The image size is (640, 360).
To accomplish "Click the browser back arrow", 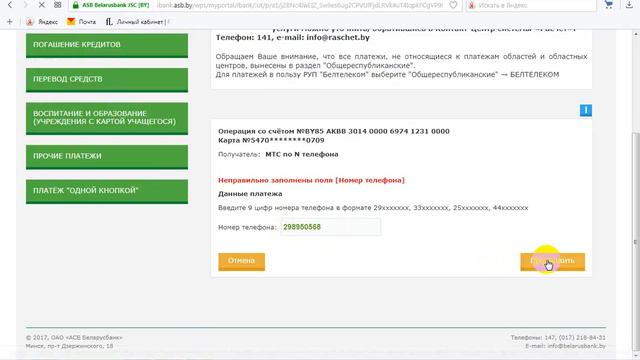I will pyautogui.click(x=10, y=5).
